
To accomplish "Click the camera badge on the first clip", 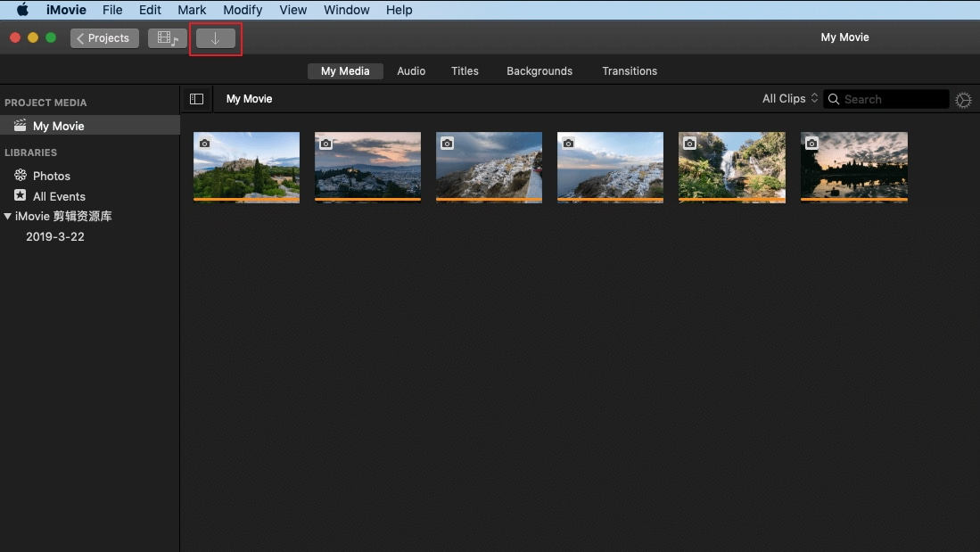I will 203,143.
